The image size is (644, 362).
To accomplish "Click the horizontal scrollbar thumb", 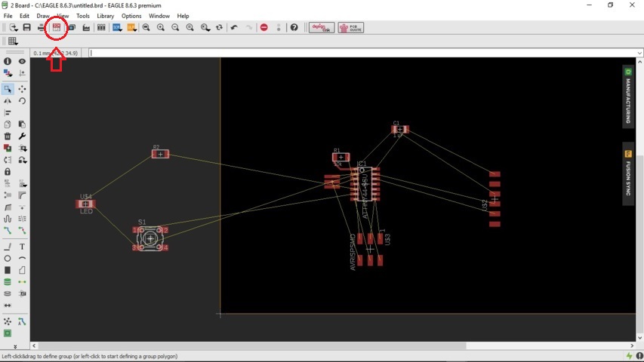I will pos(252,346).
